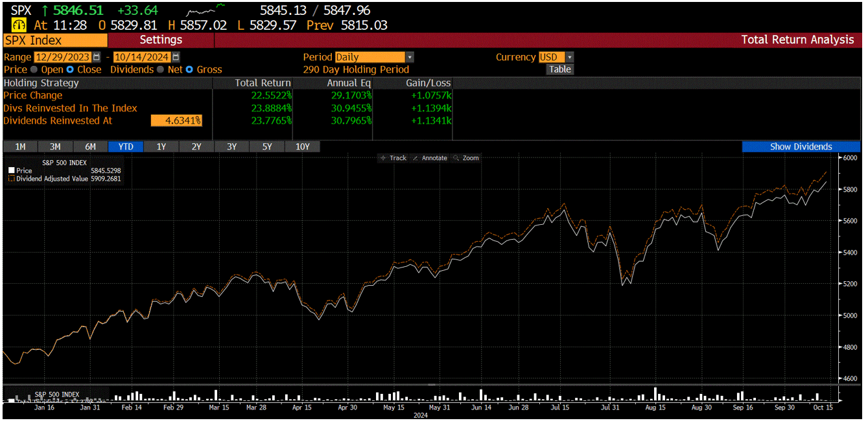Expand the Currency USD dropdown

coord(569,57)
